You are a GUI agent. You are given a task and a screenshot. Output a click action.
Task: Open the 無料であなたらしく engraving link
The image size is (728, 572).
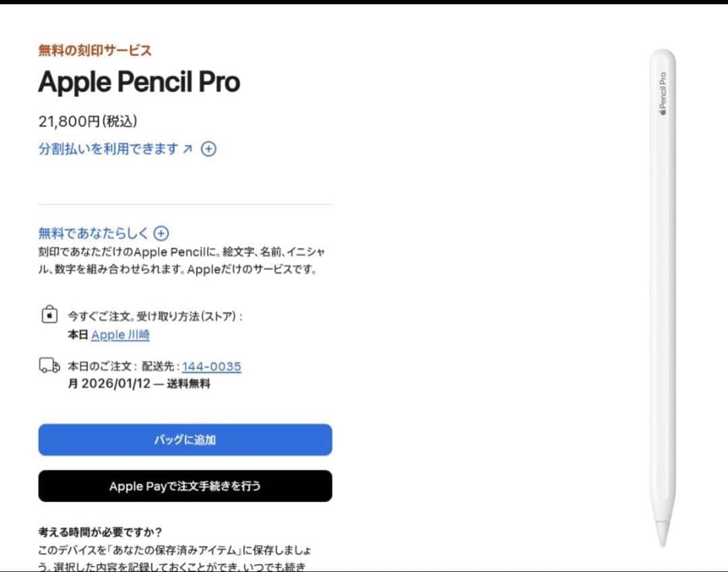[93, 233]
